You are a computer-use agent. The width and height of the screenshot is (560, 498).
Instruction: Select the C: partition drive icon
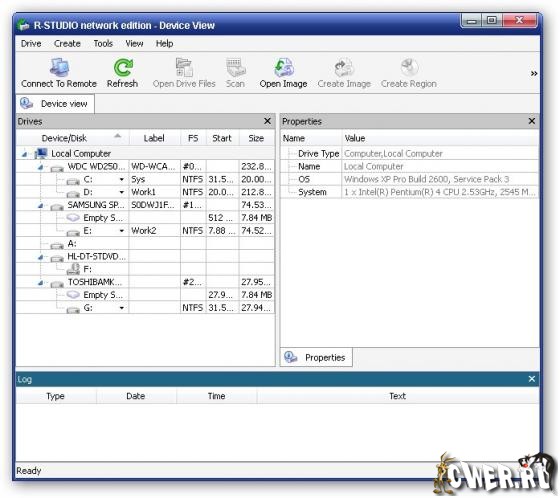click(73, 180)
